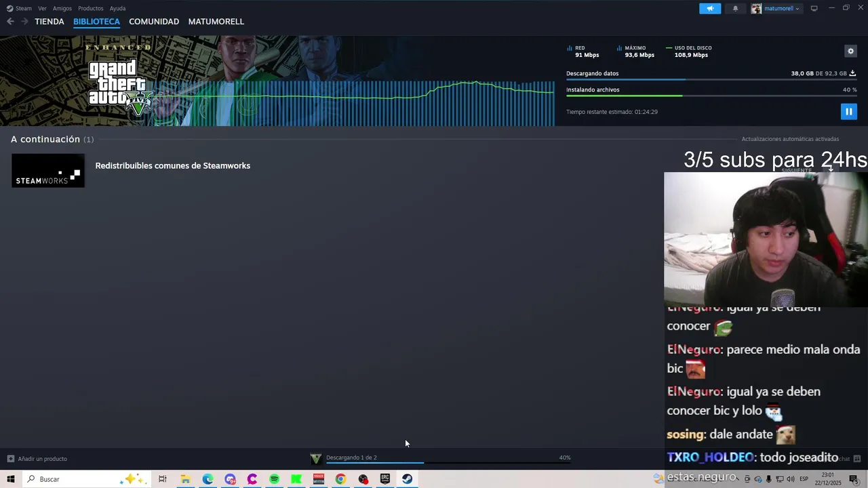Open Google Chrome from the taskbar

point(340,479)
